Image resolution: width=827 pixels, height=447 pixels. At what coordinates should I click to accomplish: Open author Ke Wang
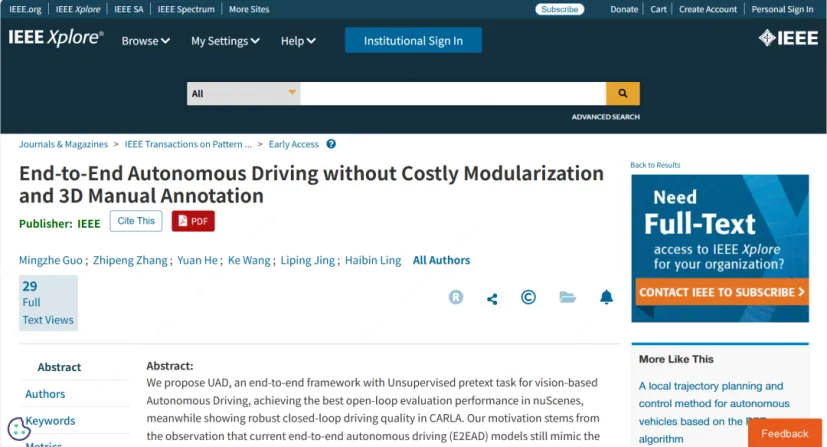[x=249, y=260]
